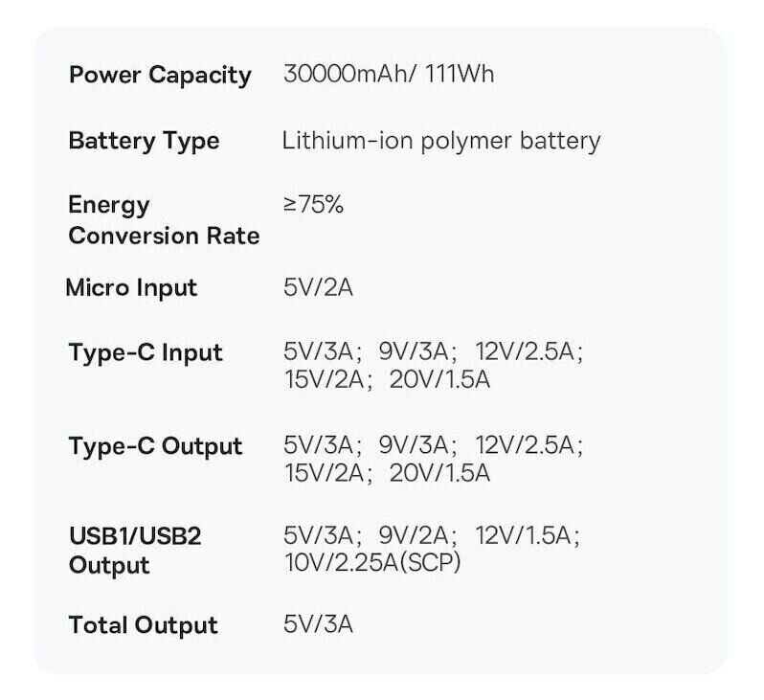
Task: Click the 15V/2A value in Type-C Input row
Action: (x=327, y=379)
